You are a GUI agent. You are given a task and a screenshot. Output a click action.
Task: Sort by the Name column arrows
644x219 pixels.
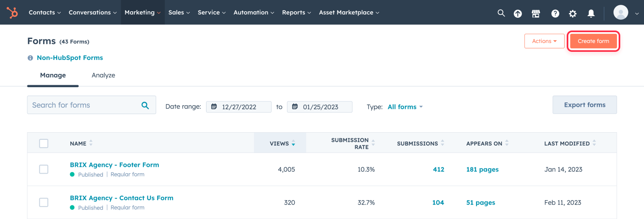[91, 143]
